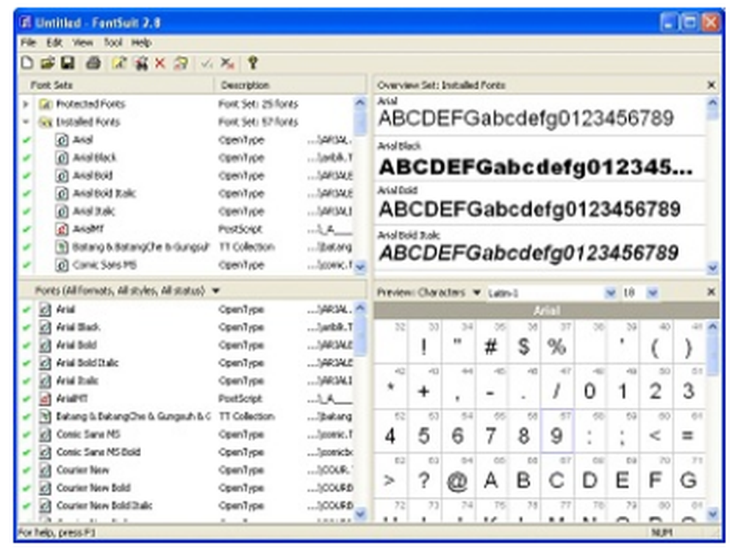Click the lower Fonts list scroll-up arrow
This screenshot has height=560, width=735.
pyautogui.click(x=360, y=308)
